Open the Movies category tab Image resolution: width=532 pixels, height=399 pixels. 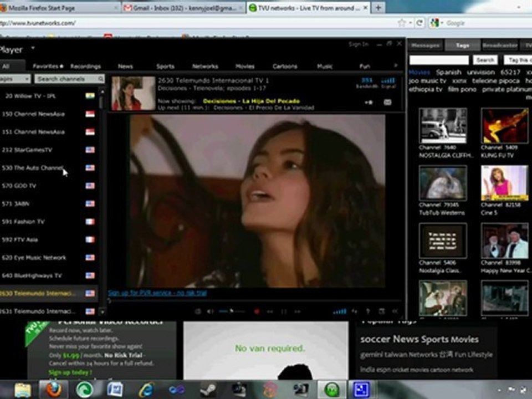coord(245,66)
